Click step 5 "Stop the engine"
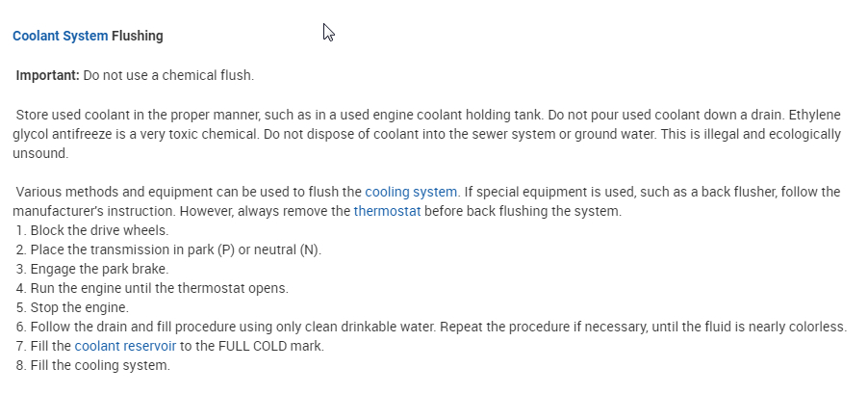Viewport: 868px width, 394px height. point(79,307)
